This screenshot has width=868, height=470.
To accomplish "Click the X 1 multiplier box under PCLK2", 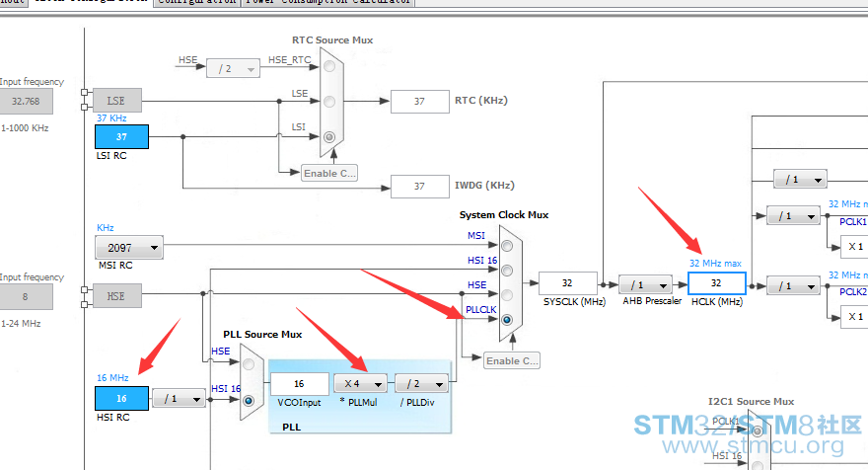I will tap(855, 317).
